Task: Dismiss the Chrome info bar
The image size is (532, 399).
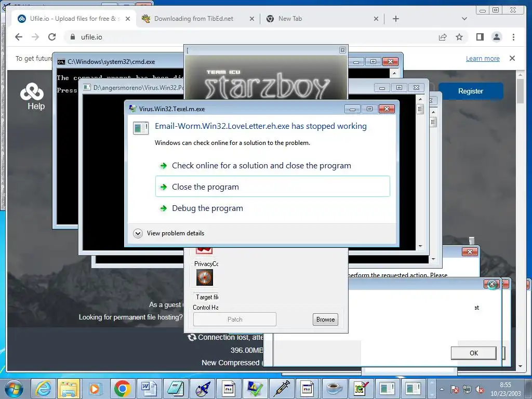Action: pyautogui.click(x=512, y=58)
